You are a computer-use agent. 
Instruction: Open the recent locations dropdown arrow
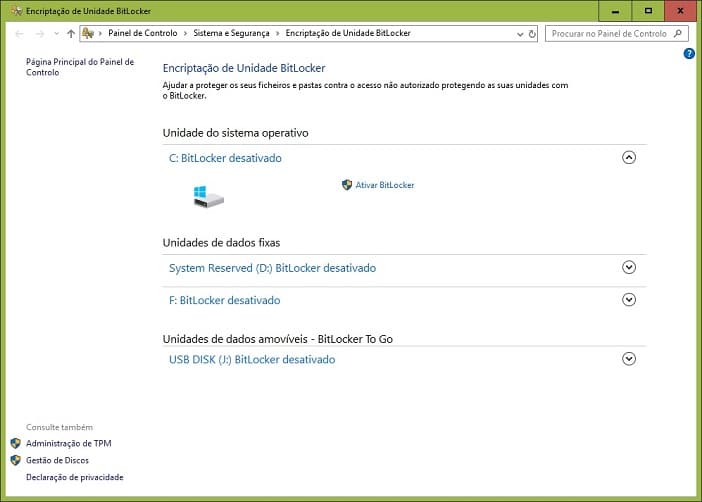coord(56,34)
